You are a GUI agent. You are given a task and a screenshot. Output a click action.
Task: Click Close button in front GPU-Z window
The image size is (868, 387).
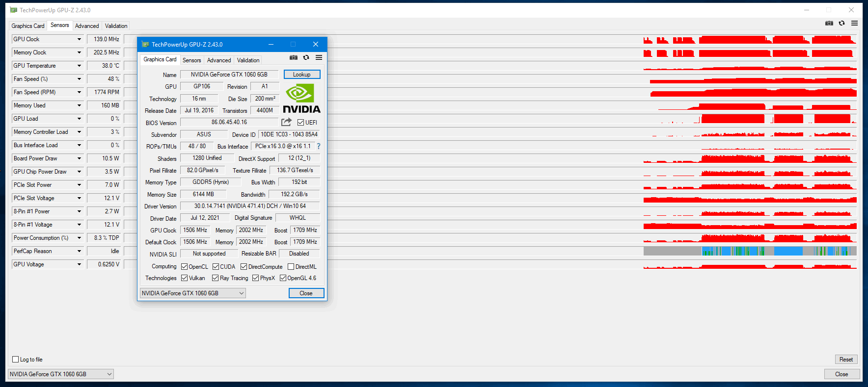[x=306, y=293]
